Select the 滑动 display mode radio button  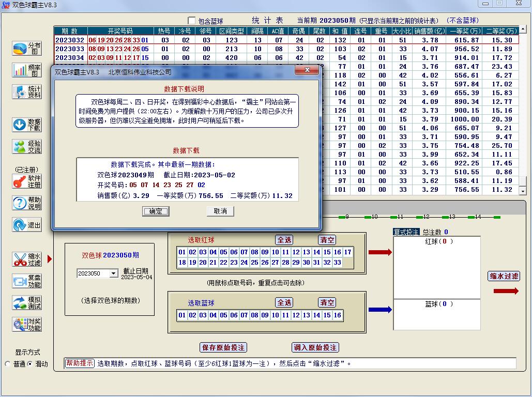(x=29, y=364)
